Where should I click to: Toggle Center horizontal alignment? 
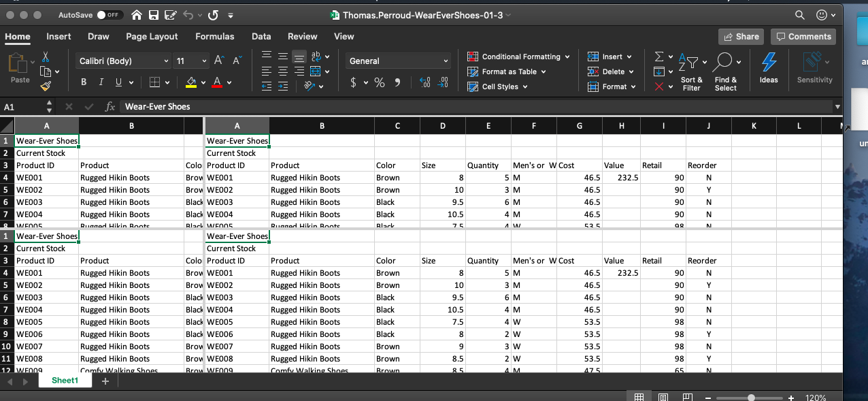click(283, 71)
